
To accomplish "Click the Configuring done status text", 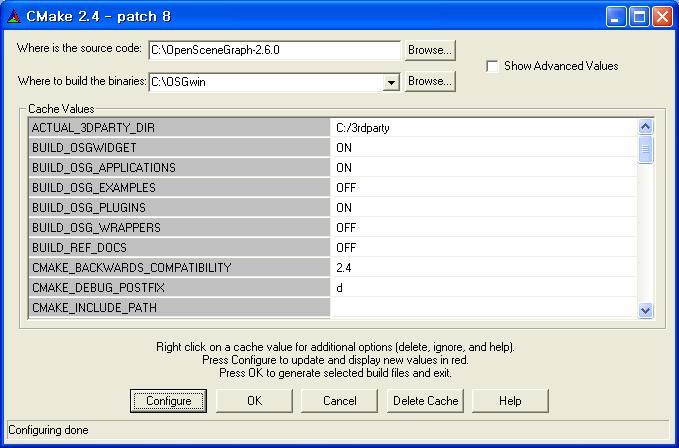I will pos(48,430).
